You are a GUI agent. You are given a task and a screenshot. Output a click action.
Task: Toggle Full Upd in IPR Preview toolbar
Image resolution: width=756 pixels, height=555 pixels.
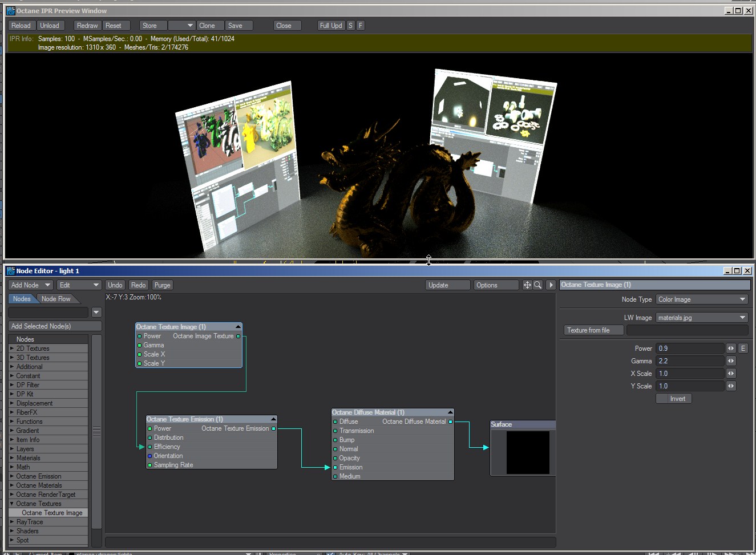[x=331, y=26]
